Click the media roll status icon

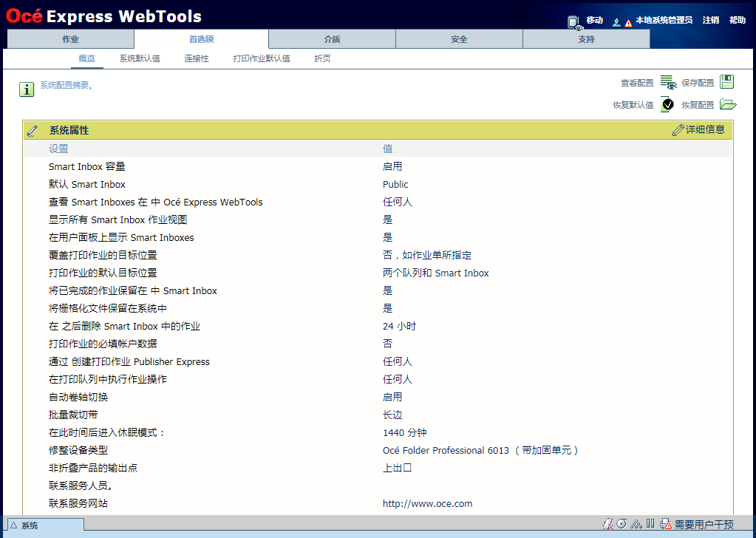coord(622,523)
